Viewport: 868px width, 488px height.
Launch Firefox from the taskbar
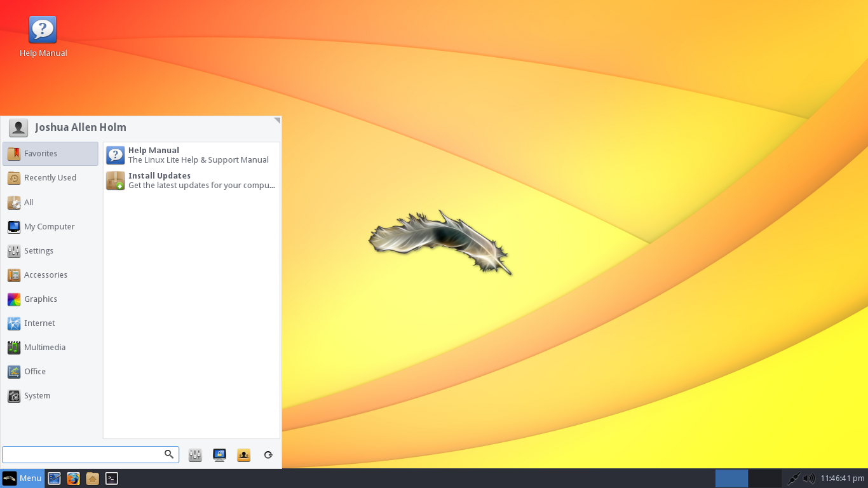tap(74, 478)
